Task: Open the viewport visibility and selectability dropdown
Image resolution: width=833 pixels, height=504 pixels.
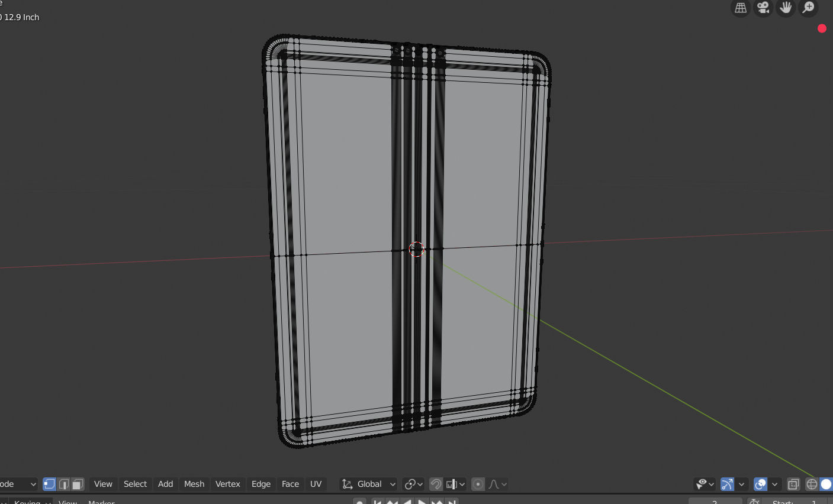Action: [x=705, y=484]
